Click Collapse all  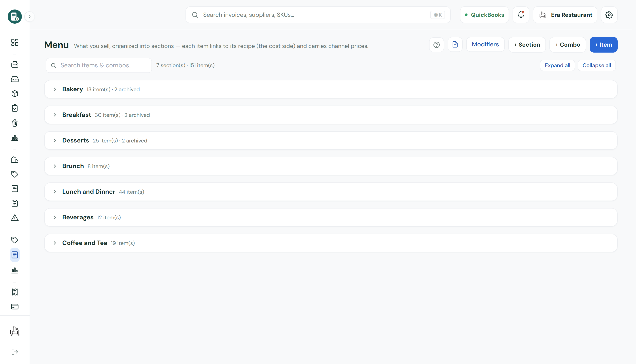tap(596, 65)
